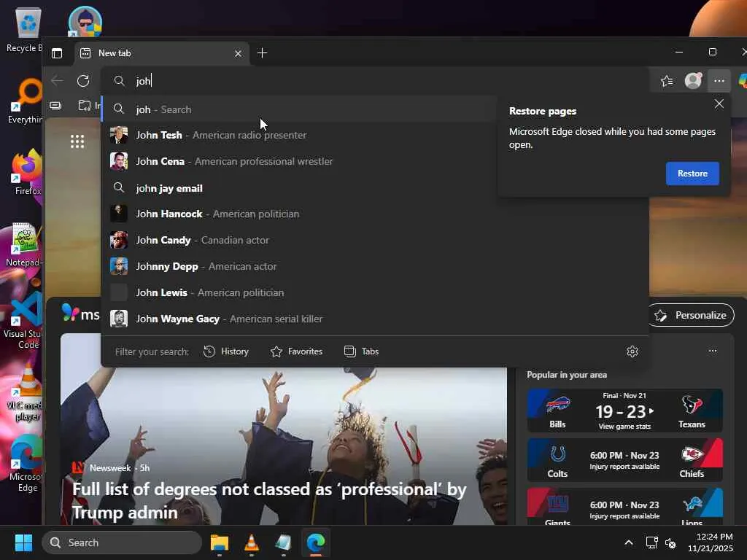Filter search by History
The height and width of the screenshot is (560, 747).
click(x=226, y=351)
